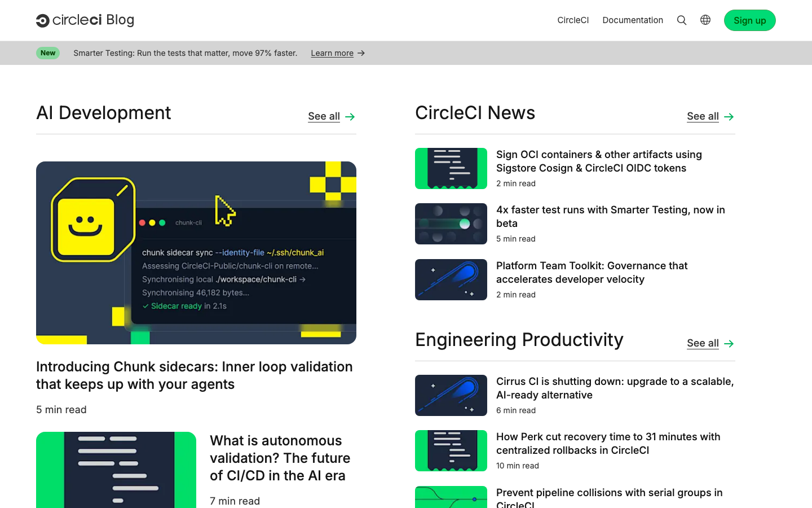Open the search magnifier icon
This screenshot has width=812, height=508.
pos(682,20)
